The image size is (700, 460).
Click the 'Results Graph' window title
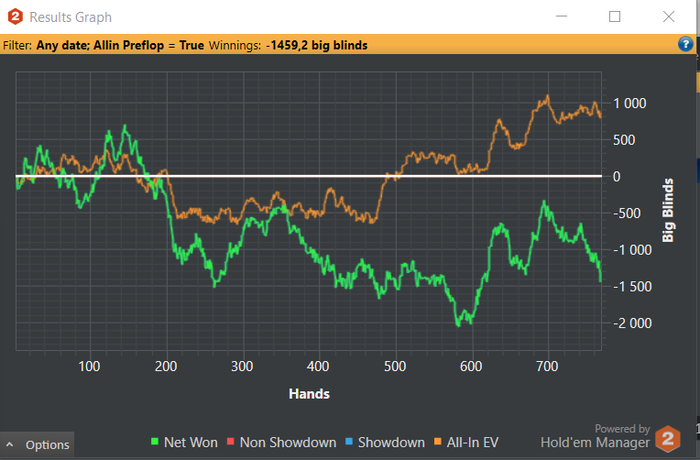click(x=71, y=17)
